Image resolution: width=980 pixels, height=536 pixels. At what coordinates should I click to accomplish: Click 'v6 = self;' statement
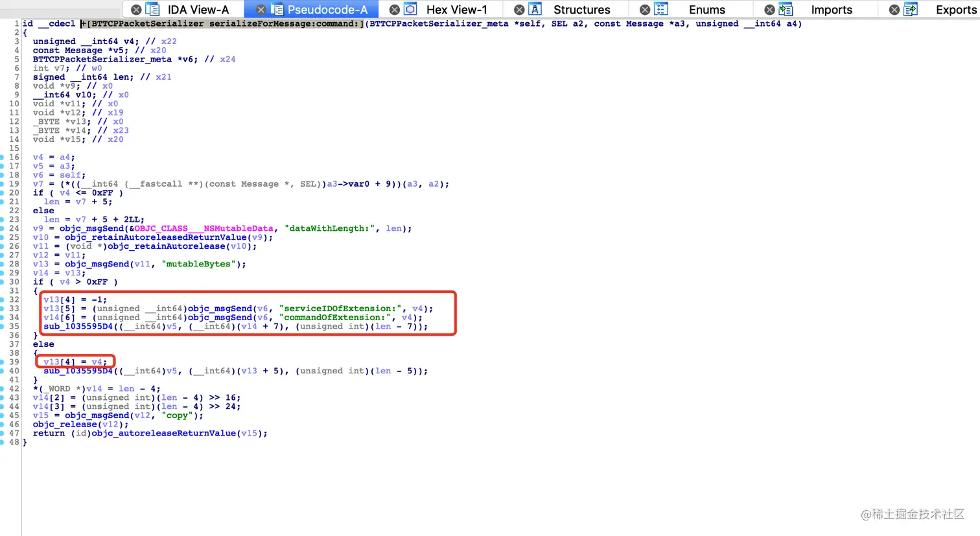pos(60,175)
